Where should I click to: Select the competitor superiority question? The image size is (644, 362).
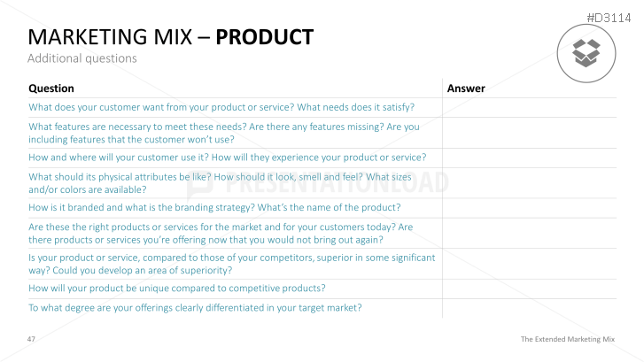click(232, 263)
